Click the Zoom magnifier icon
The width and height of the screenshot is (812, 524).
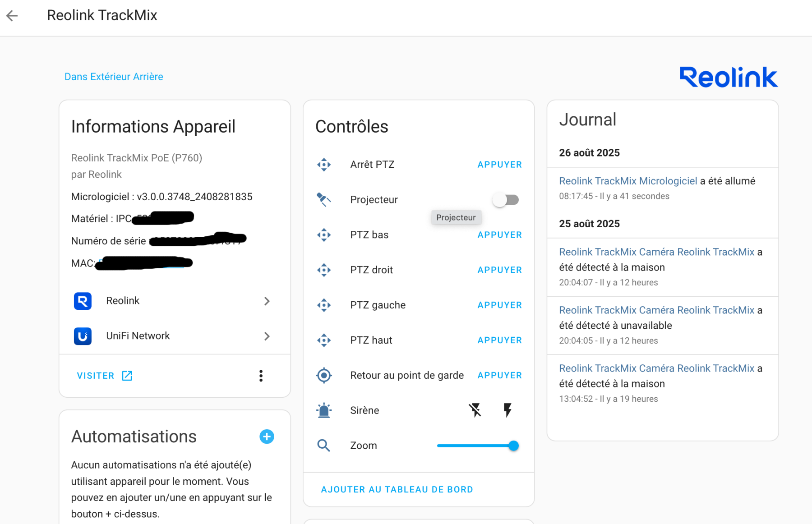324,446
